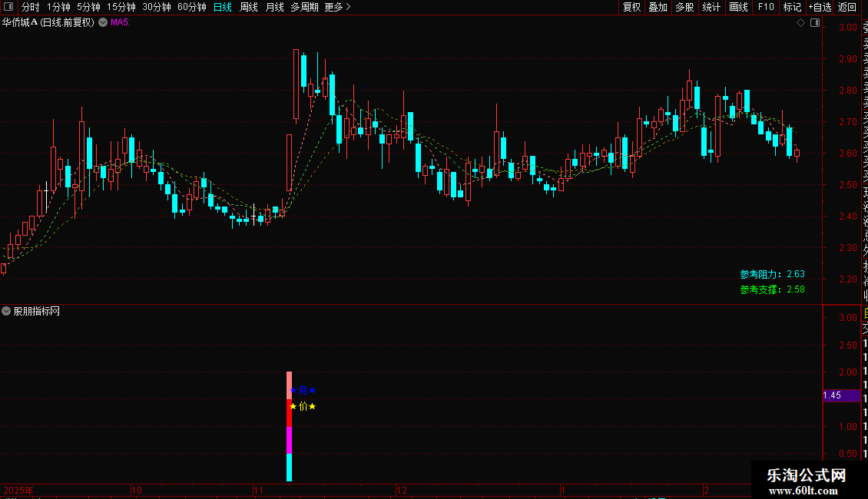
Task: Click the 标记 mark button
Action: pos(792,7)
